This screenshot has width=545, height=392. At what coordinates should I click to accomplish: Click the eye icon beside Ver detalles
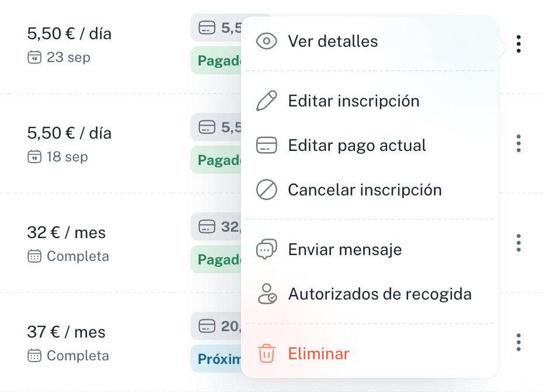(x=267, y=41)
